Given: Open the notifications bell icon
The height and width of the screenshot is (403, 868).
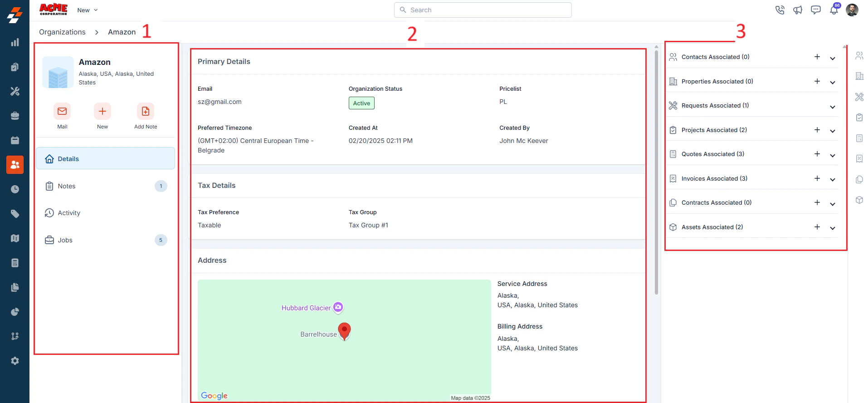Looking at the screenshot, I should [x=834, y=10].
